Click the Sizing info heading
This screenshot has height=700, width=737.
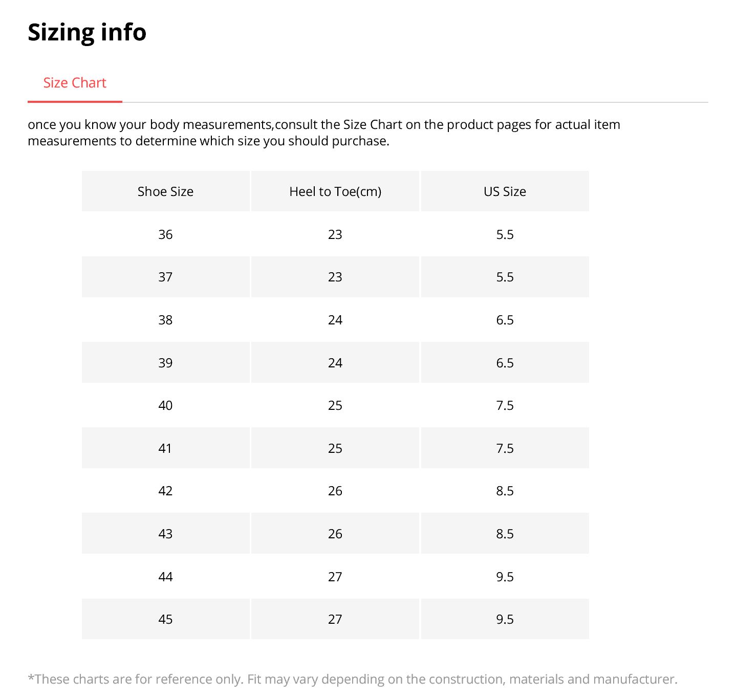coord(87,32)
